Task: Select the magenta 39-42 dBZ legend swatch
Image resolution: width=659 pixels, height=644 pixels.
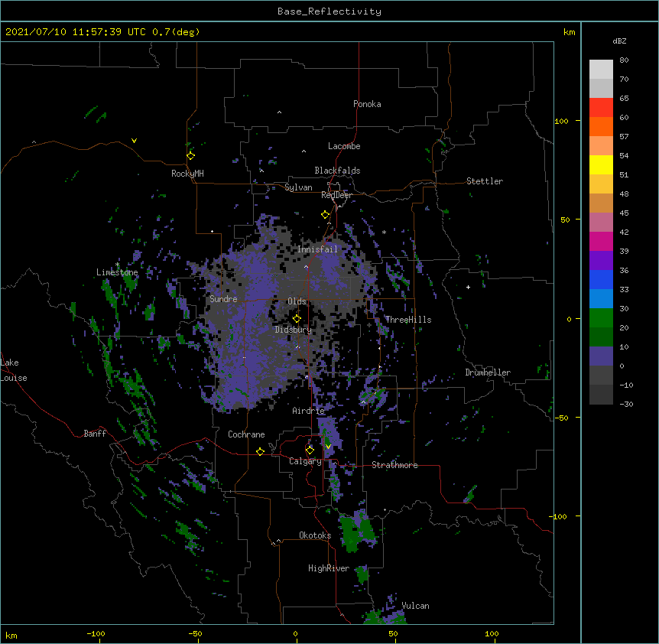Action: pyautogui.click(x=601, y=241)
